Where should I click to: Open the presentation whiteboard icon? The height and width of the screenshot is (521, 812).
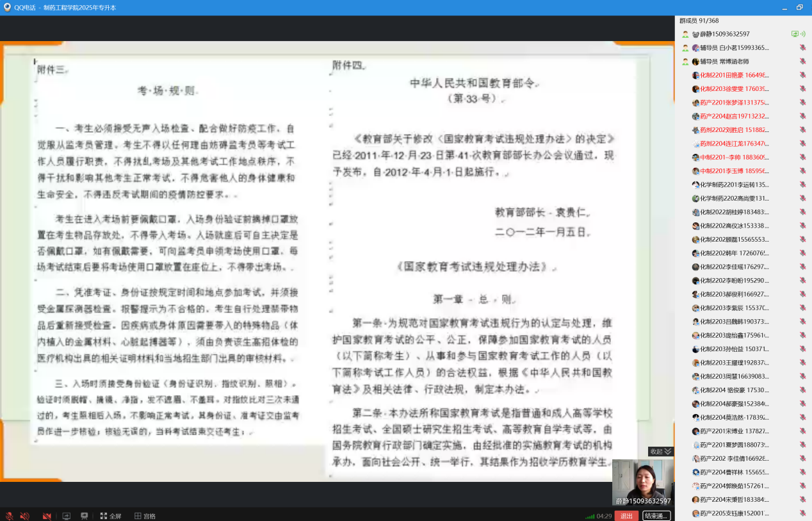84,516
